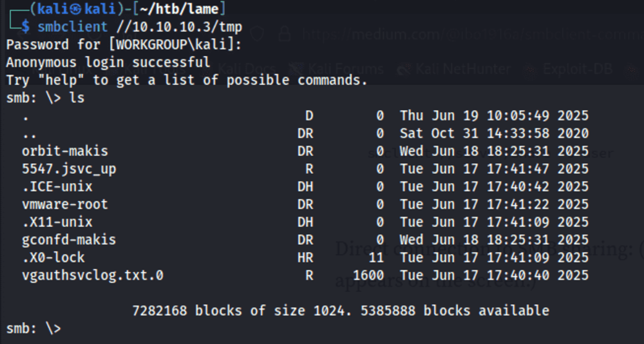Open the Kali NetHunter bookmark
Viewport: 644px width, 344px height.
[463, 69]
